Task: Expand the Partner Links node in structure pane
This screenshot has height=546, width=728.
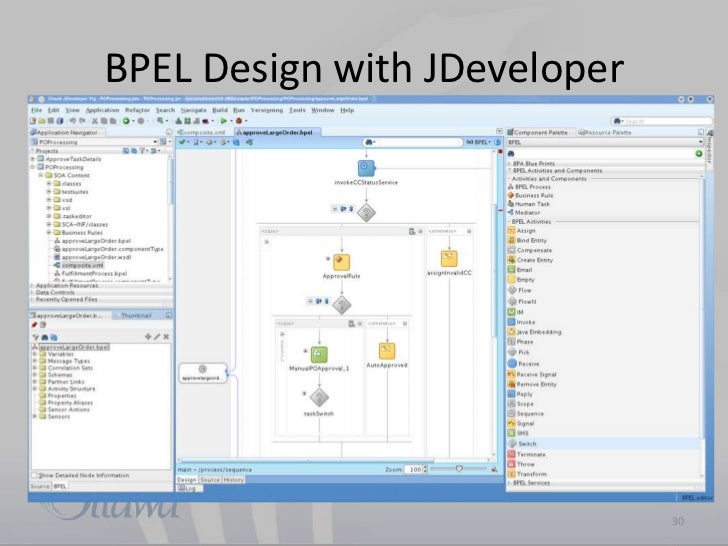Action: 35,382
